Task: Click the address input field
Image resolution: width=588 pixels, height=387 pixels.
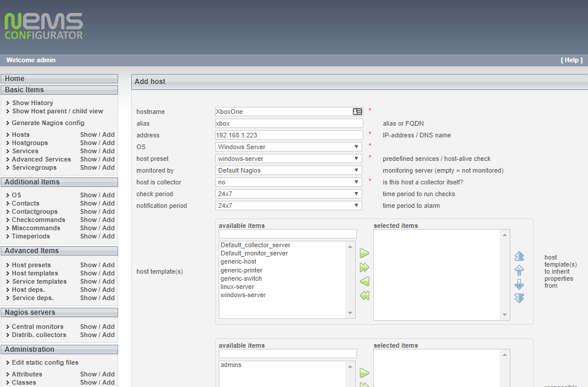Action: (288, 135)
